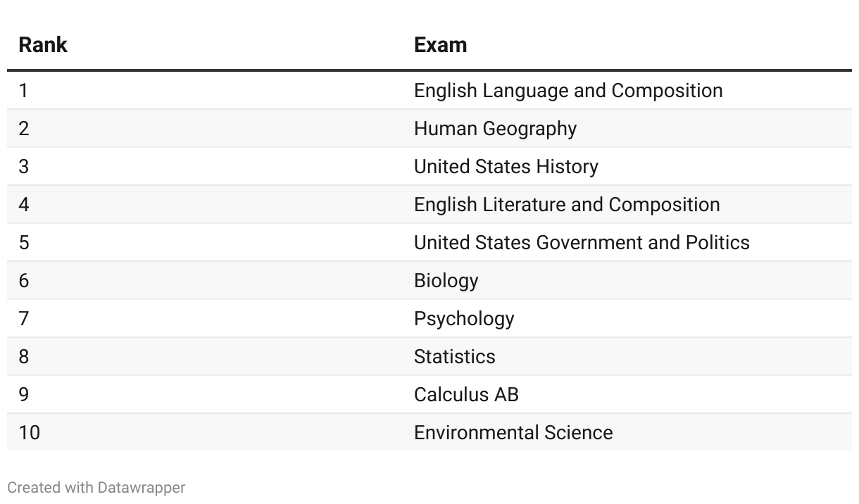This screenshot has width=859, height=504.
Task: Click United States Government and Politics
Action: pyautogui.click(x=582, y=242)
